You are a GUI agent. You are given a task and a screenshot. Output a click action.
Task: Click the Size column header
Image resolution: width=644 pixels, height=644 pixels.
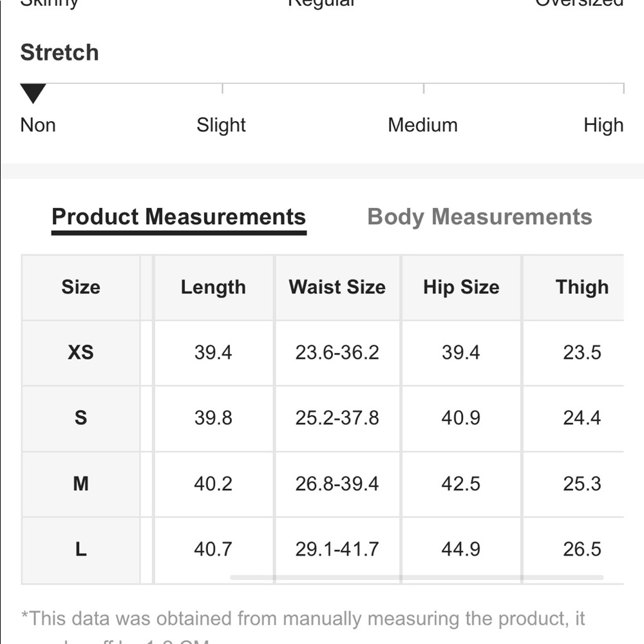pyautogui.click(x=80, y=287)
